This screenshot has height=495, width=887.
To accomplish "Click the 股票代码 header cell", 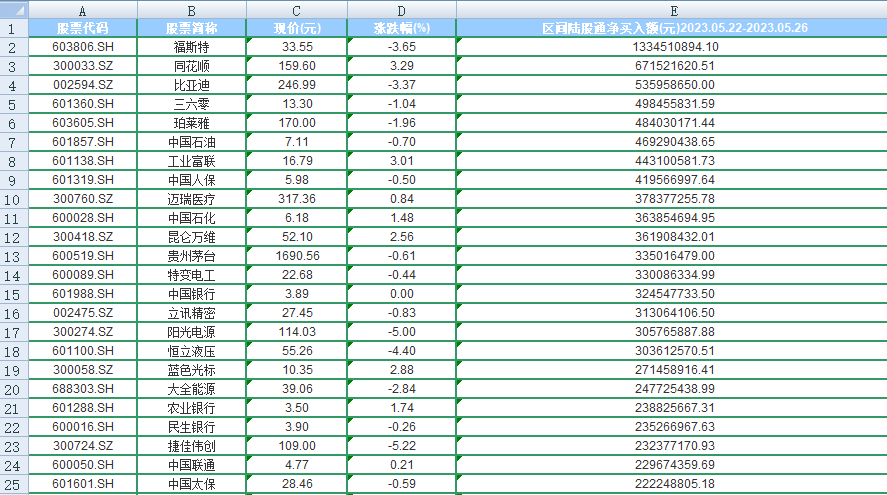I will tap(83, 28).
